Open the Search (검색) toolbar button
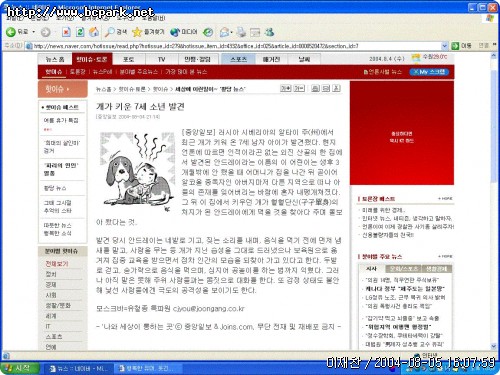The height and width of the screenshot is (375, 500). pos(116,32)
